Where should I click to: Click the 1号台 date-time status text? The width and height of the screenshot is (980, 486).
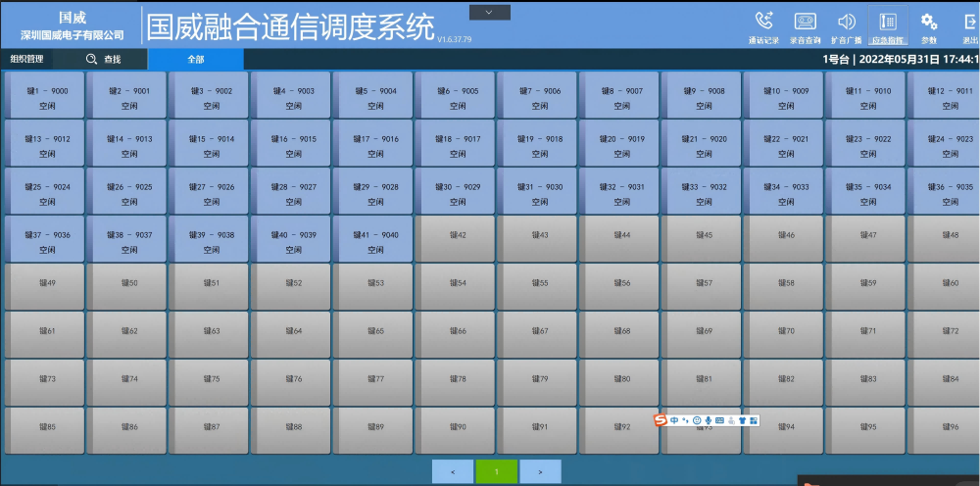click(901, 60)
